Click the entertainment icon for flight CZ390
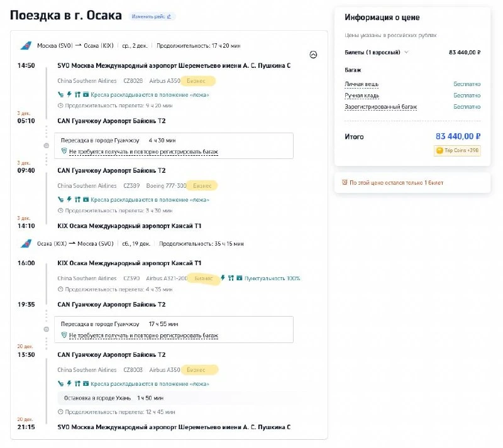This screenshot has height=448, width=503. pyautogui.click(x=240, y=278)
